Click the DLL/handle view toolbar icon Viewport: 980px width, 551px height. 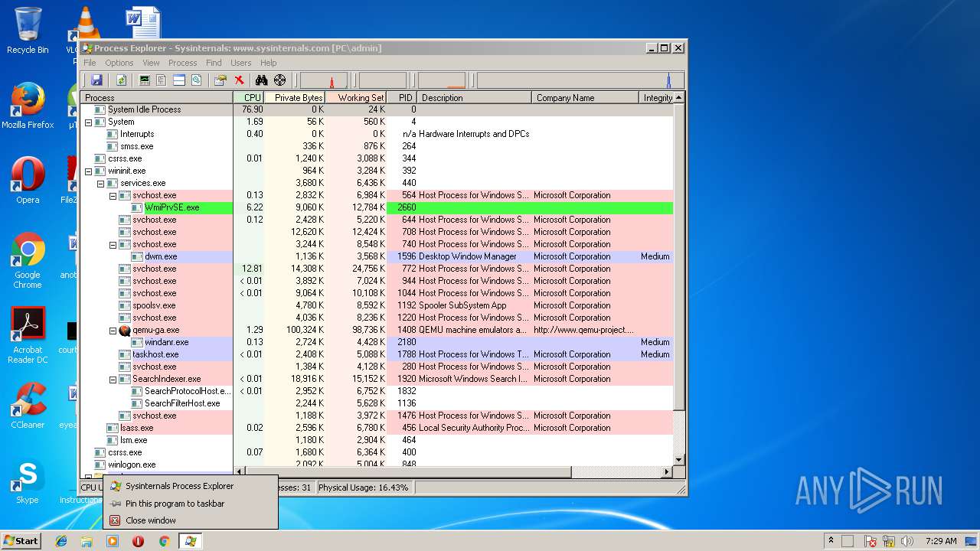click(x=197, y=80)
